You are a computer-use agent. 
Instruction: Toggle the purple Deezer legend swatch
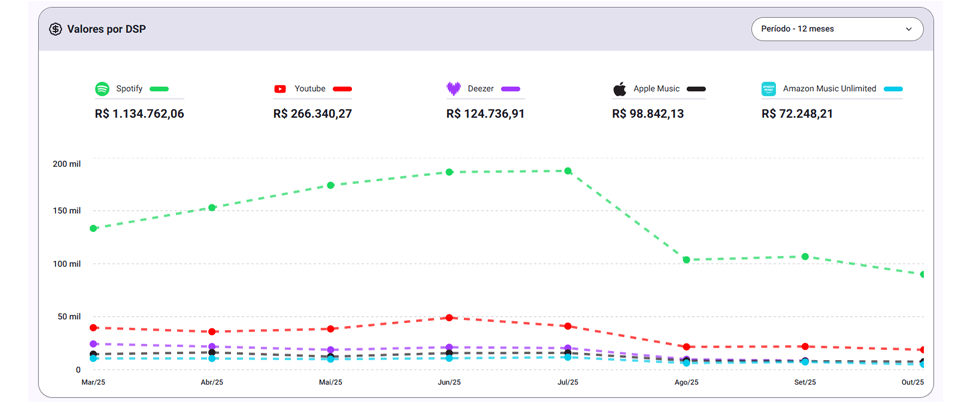click(510, 89)
